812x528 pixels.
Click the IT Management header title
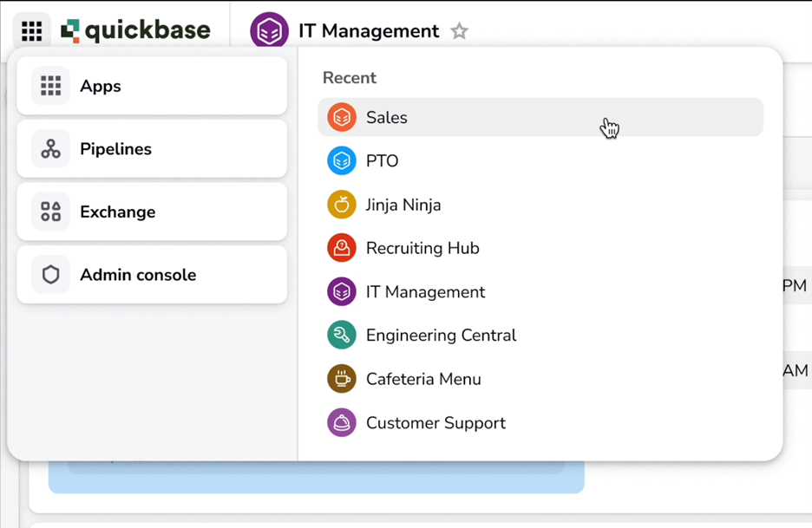[x=369, y=31]
